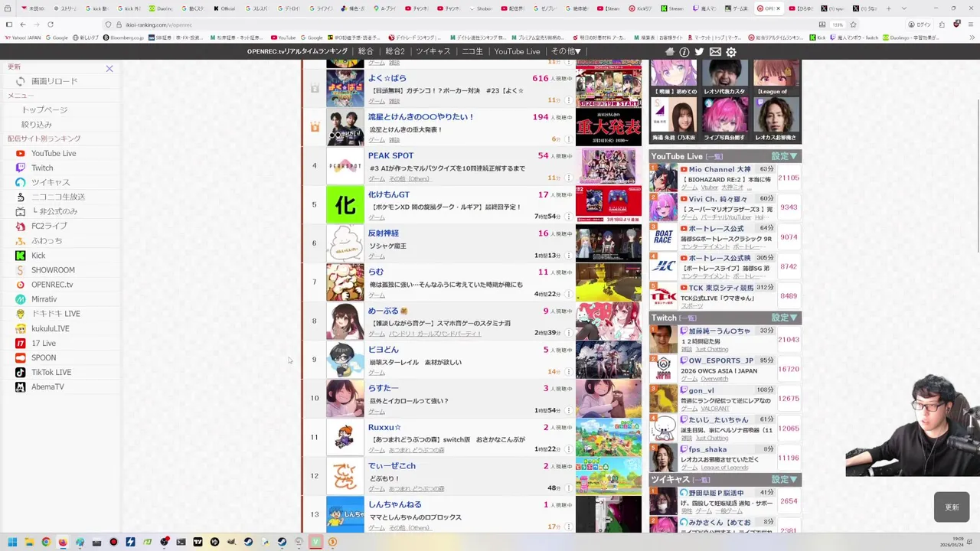The height and width of the screenshot is (551, 980).
Task: Select Kick in the sidebar
Action: pyautogui.click(x=38, y=256)
